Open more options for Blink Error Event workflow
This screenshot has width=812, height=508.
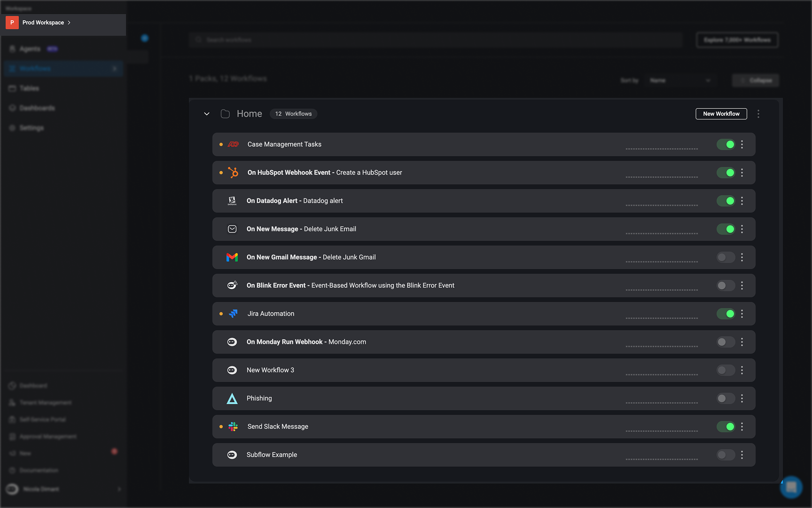click(742, 286)
